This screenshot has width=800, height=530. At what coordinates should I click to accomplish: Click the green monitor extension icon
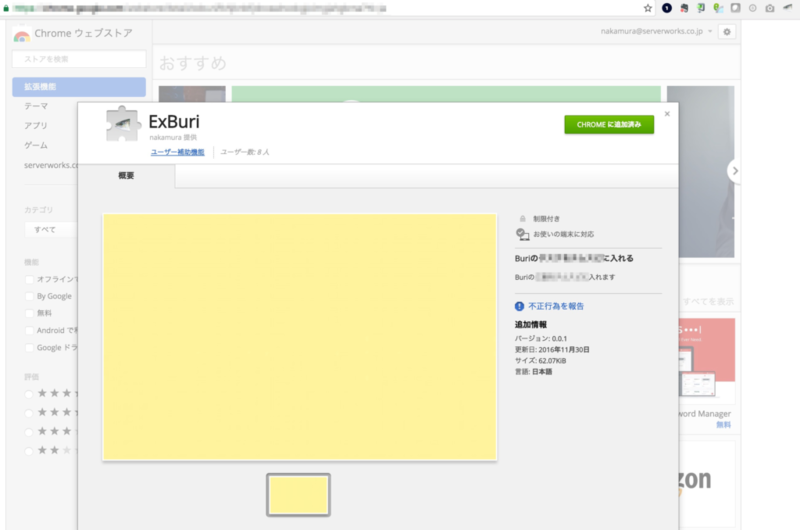click(x=701, y=8)
